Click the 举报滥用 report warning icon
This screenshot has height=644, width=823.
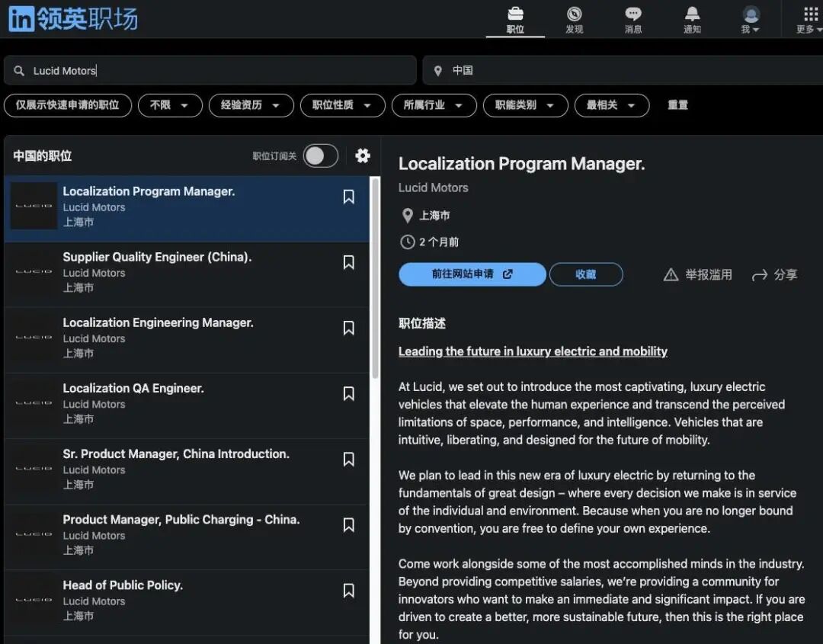pyautogui.click(x=671, y=274)
